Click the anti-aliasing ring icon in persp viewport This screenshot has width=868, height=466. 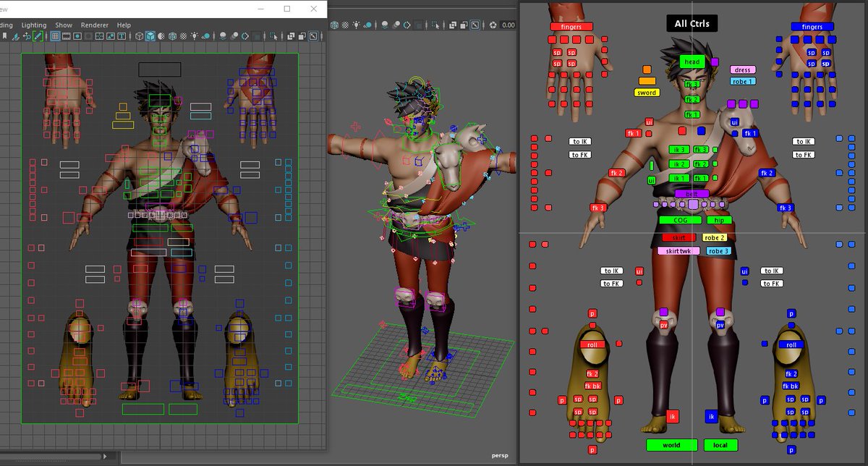click(x=407, y=25)
